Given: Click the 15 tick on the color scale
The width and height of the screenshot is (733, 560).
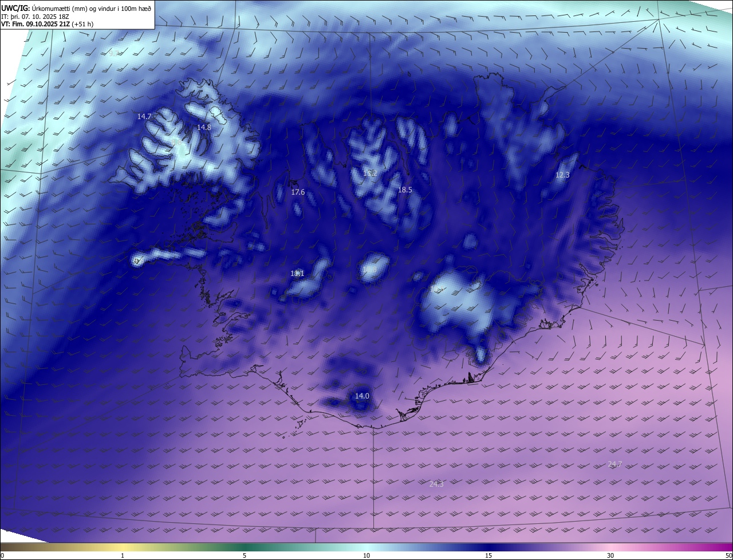Looking at the screenshot, I should point(488,555).
